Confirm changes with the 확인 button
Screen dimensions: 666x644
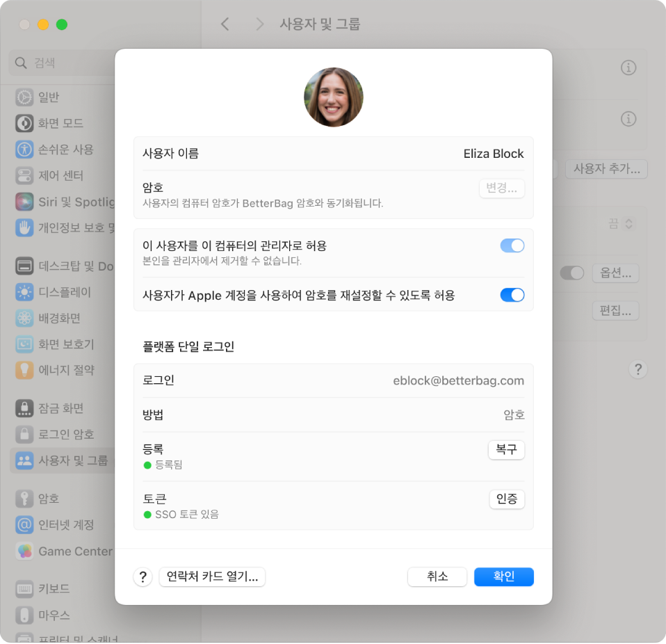coord(503,577)
